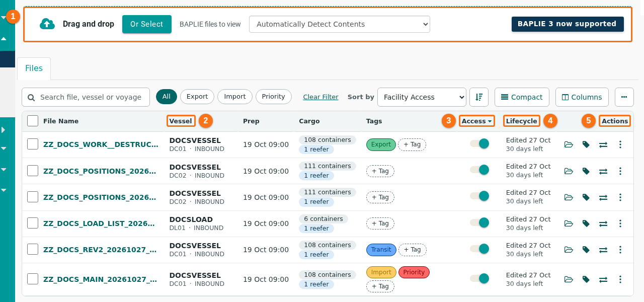Click the yellow Import tag chip
The height and width of the screenshot is (302, 644).
click(x=381, y=272)
